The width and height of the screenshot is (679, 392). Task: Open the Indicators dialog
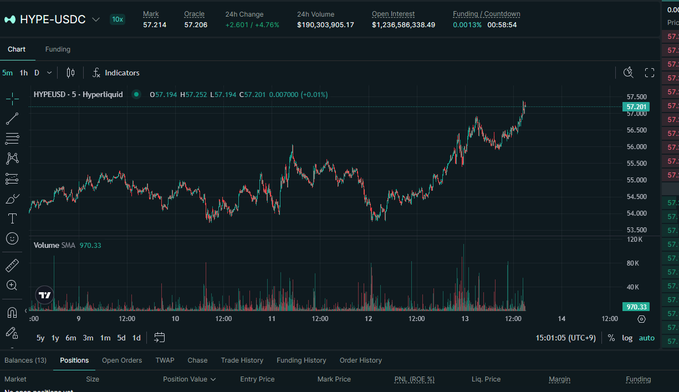tap(116, 73)
